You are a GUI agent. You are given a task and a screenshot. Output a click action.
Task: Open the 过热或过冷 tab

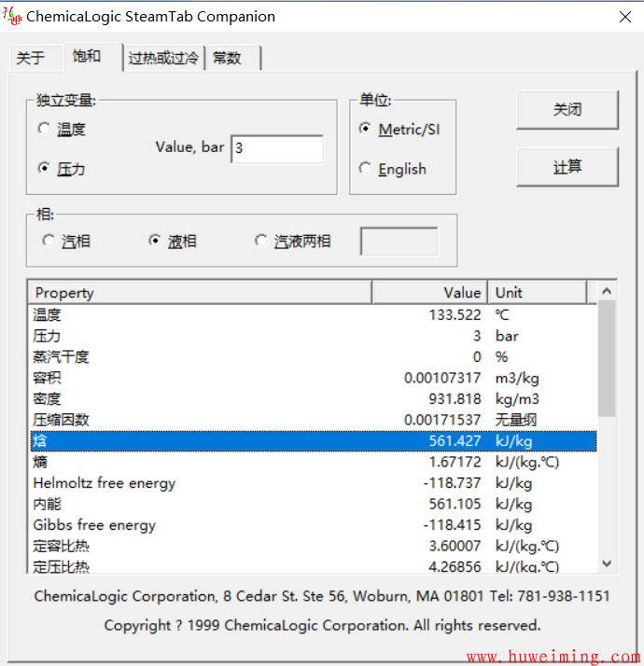[164, 57]
